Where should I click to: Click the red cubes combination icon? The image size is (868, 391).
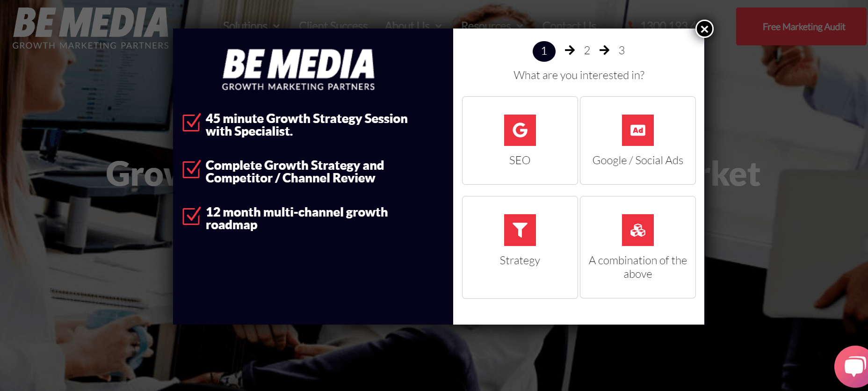click(638, 230)
